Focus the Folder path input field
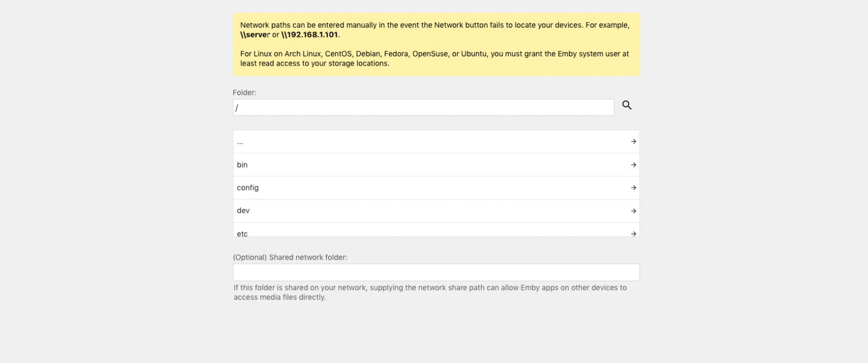 (423, 107)
